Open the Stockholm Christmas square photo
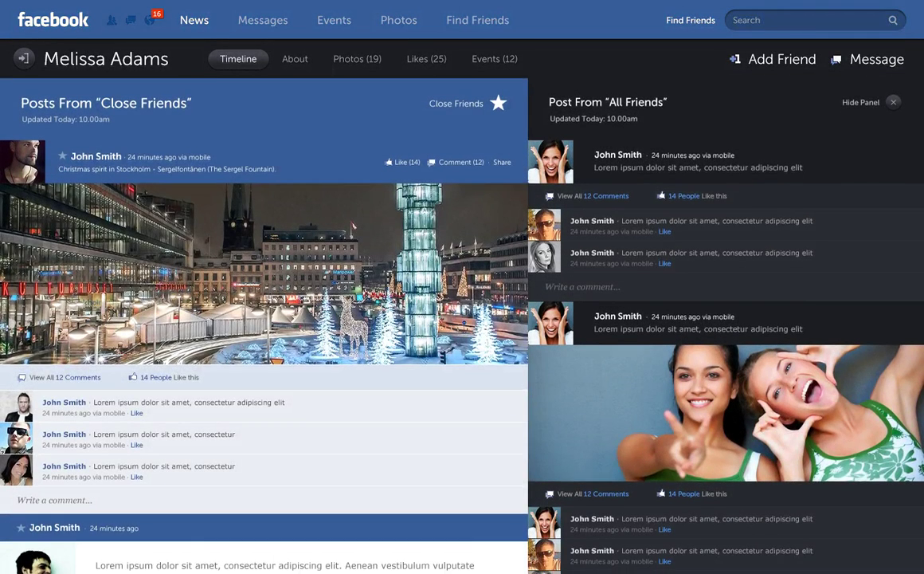Image resolution: width=924 pixels, height=574 pixels. (x=264, y=273)
